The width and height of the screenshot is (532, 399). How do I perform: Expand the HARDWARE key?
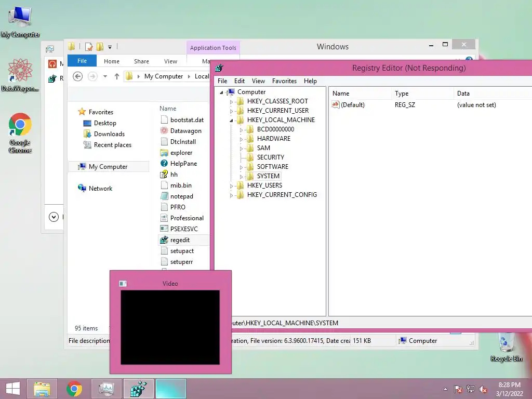(241, 139)
